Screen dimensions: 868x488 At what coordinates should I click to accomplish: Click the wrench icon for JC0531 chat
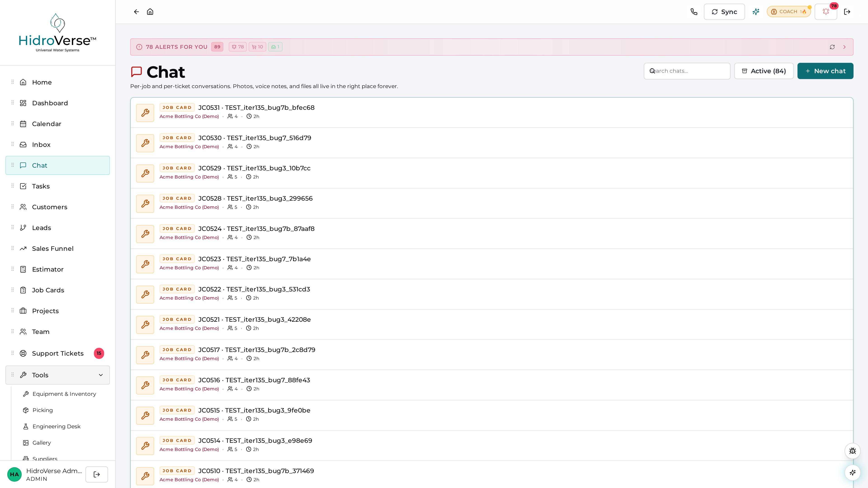[x=145, y=113]
